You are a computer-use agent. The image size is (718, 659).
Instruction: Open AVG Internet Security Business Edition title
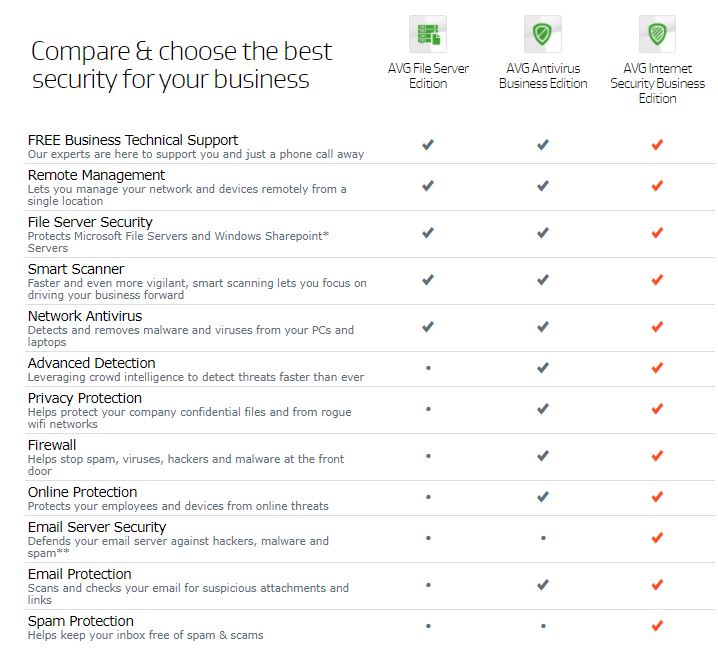coord(657,83)
